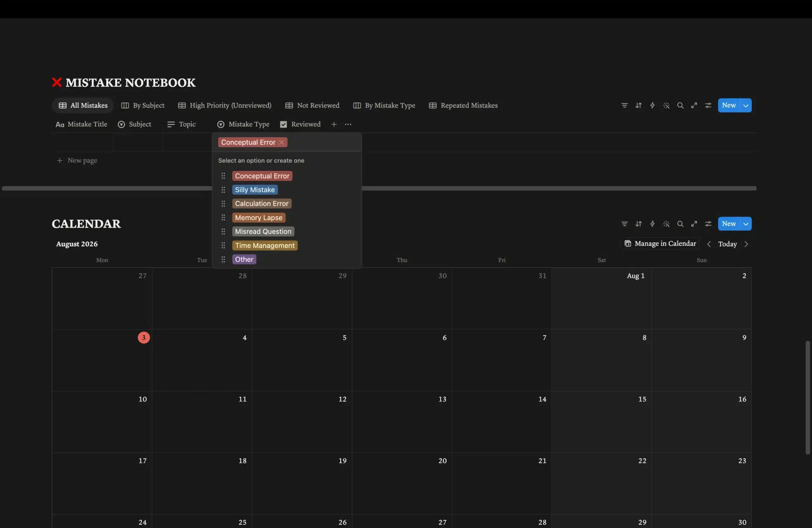812x528 pixels.
Task: Open sort icon in Mistake Notebook toolbar
Action: (x=638, y=105)
